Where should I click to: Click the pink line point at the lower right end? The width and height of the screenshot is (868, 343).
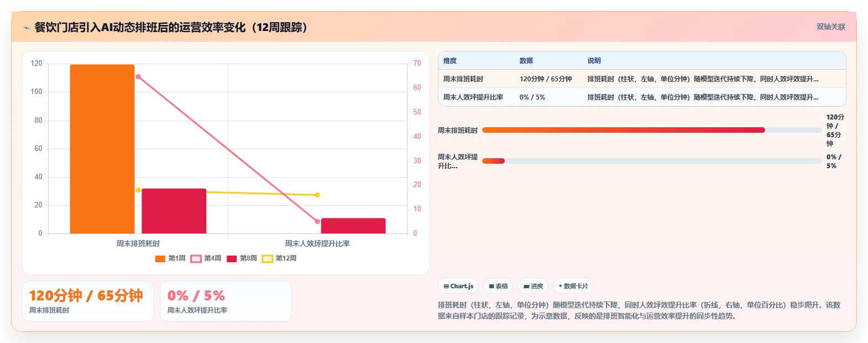click(x=317, y=222)
